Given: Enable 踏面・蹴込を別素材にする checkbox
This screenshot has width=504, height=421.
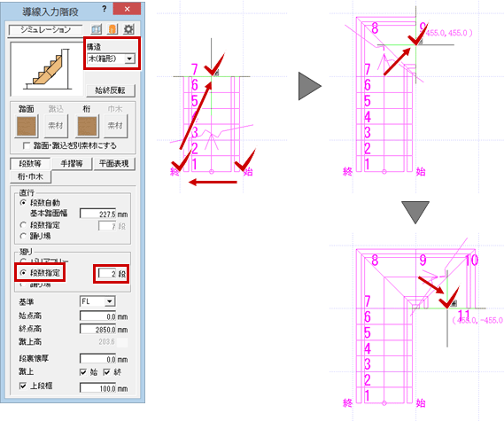Looking at the screenshot, I should click(x=27, y=145).
